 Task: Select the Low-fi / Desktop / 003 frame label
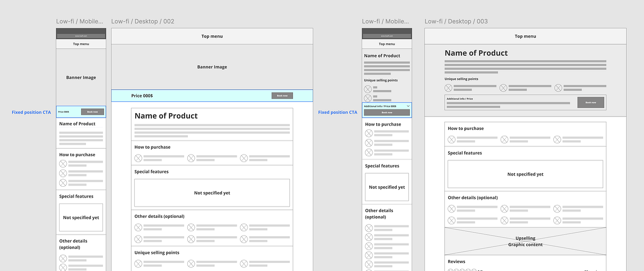pos(456,21)
